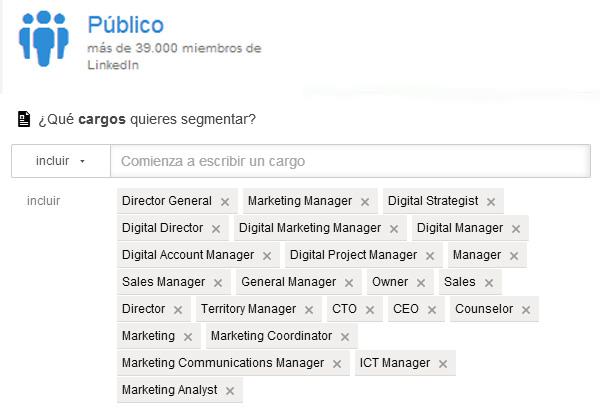Click the 'ICT Manager' tag label
Screen dimensions: 600x413
(x=395, y=362)
